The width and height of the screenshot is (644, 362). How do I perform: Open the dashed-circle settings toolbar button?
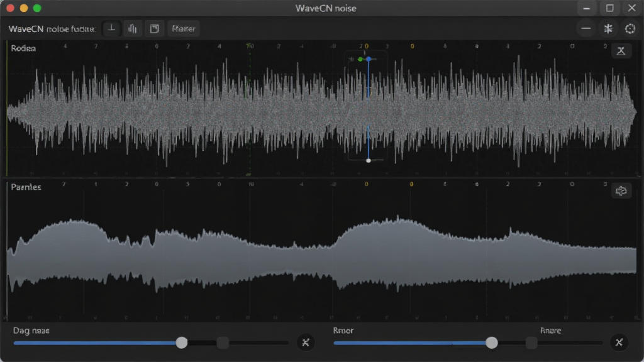630,29
